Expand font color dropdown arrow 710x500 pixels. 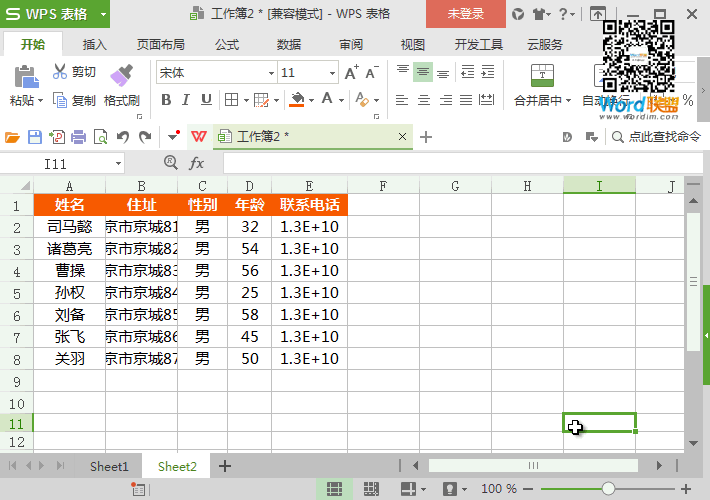click(x=341, y=101)
